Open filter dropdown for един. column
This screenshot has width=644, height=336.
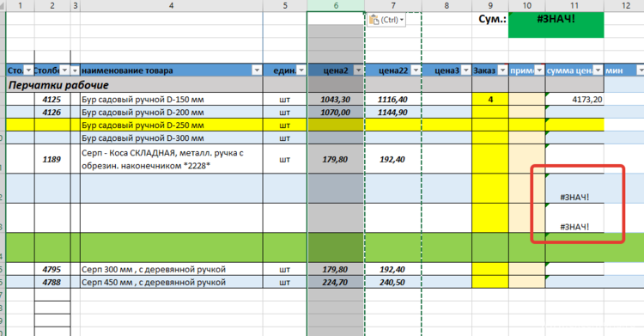tap(301, 70)
